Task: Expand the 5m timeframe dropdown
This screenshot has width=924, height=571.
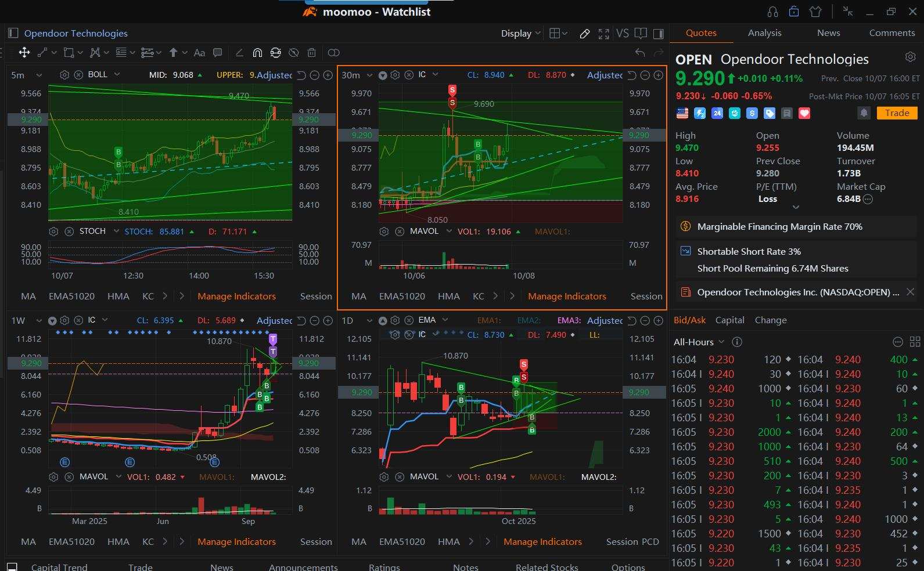Action: click(26, 75)
